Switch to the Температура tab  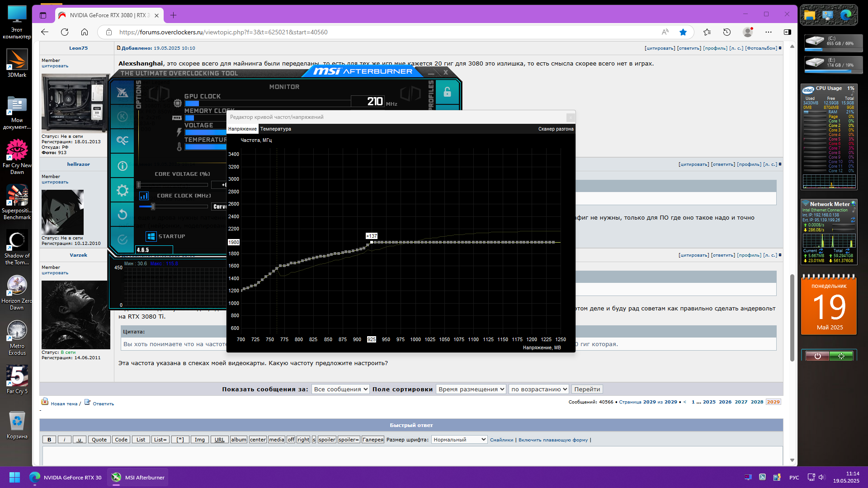pyautogui.click(x=275, y=129)
